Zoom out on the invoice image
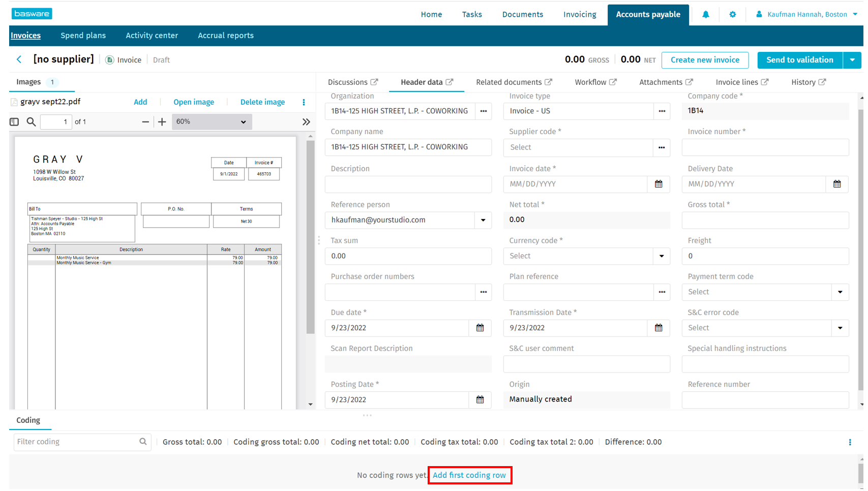Image resolution: width=868 pixels, height=491 pixels. 145,122
